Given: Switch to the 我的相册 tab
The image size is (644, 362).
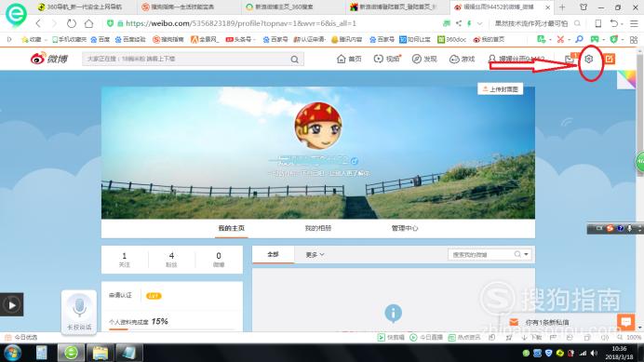Looking at the screenshot, I should (318, 228).
